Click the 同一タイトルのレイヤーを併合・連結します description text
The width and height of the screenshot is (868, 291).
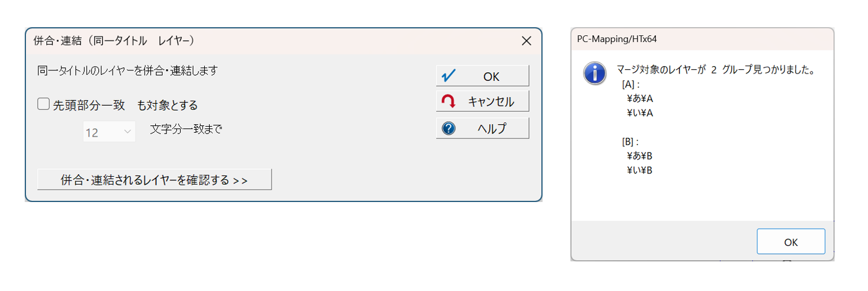tap(127, 70)
